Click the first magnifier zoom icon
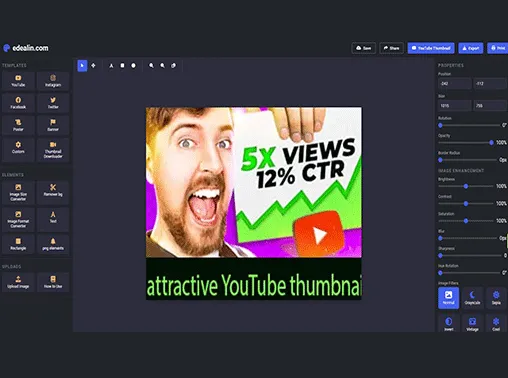This screenshot has width=508, height=378. coord(151,66)
